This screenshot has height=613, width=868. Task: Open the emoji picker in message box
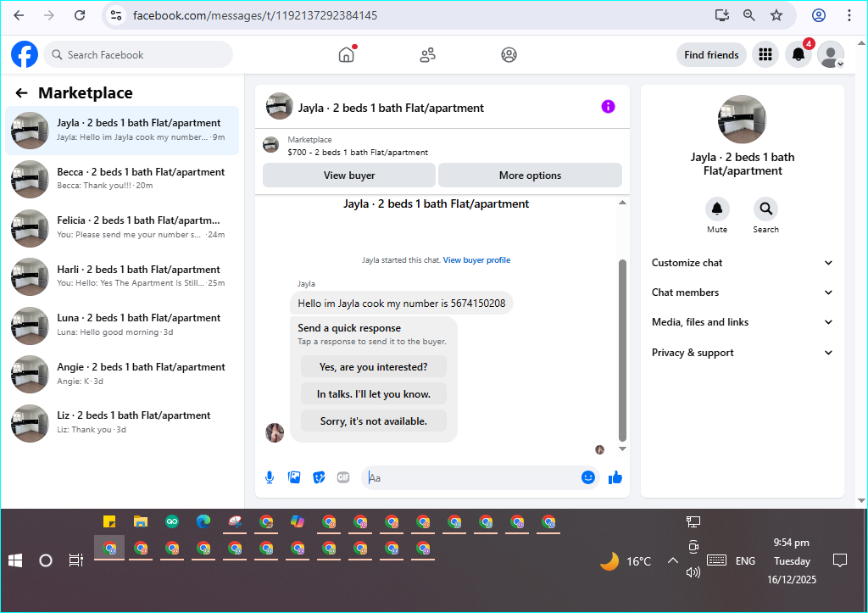click(588, 477)
